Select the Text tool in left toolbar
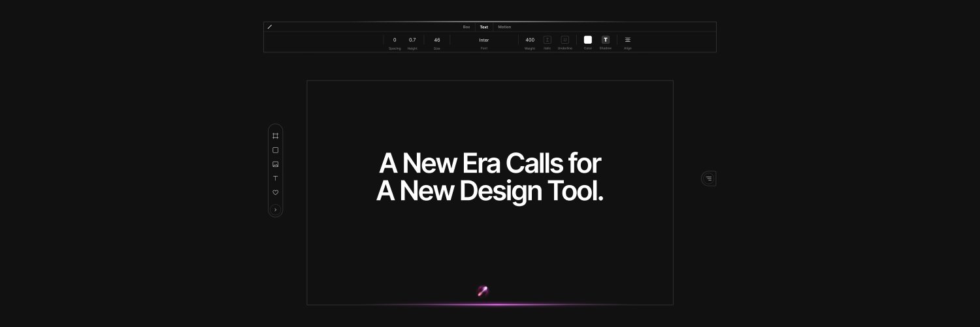The height and width of the screenshot is (327, 980). (275, 178)
